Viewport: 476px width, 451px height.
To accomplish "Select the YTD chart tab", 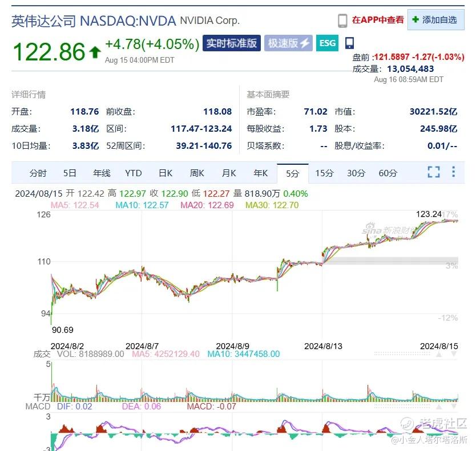I will pos(133,173).
